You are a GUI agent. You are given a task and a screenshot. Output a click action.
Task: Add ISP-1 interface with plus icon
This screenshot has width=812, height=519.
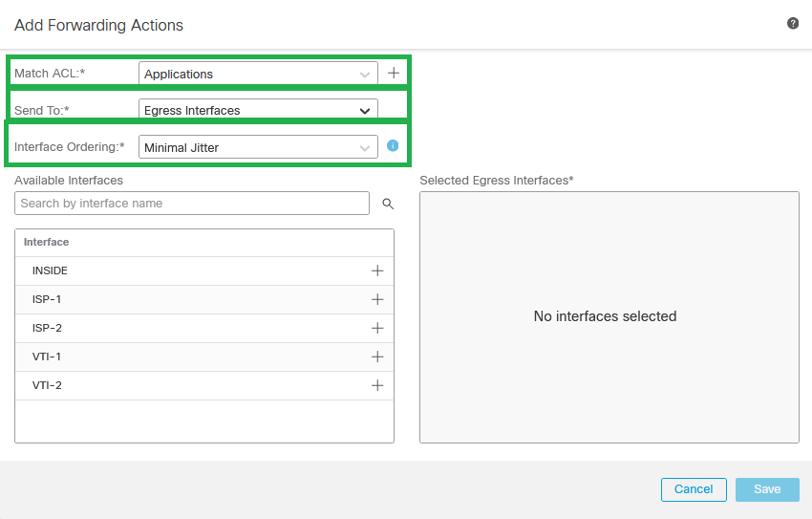(377, 299)
